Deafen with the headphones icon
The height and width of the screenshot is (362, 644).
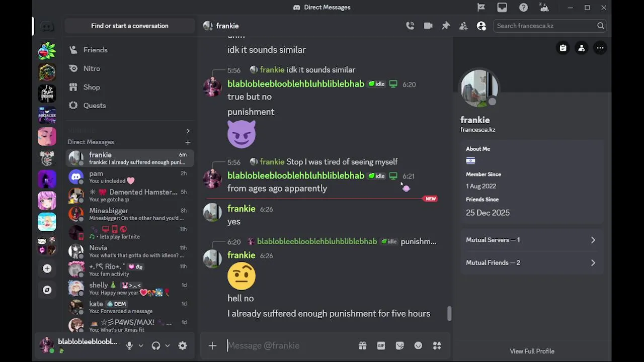(156, 345)
